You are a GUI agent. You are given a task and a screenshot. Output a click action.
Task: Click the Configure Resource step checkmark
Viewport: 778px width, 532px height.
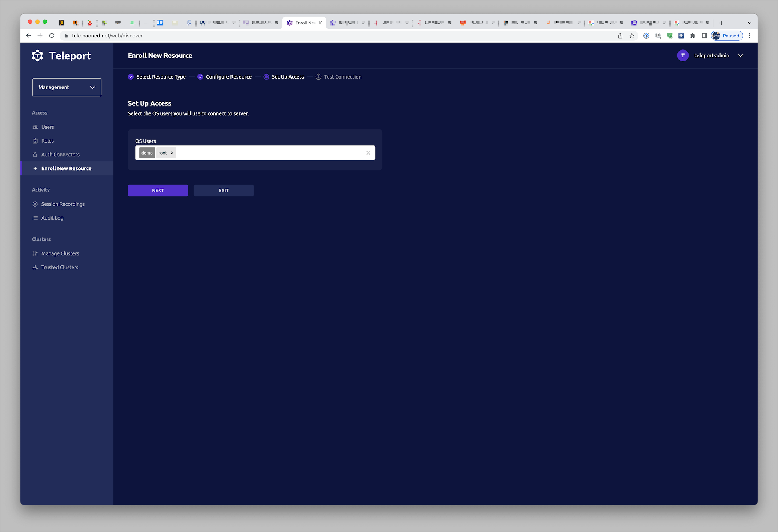point(200,77)
